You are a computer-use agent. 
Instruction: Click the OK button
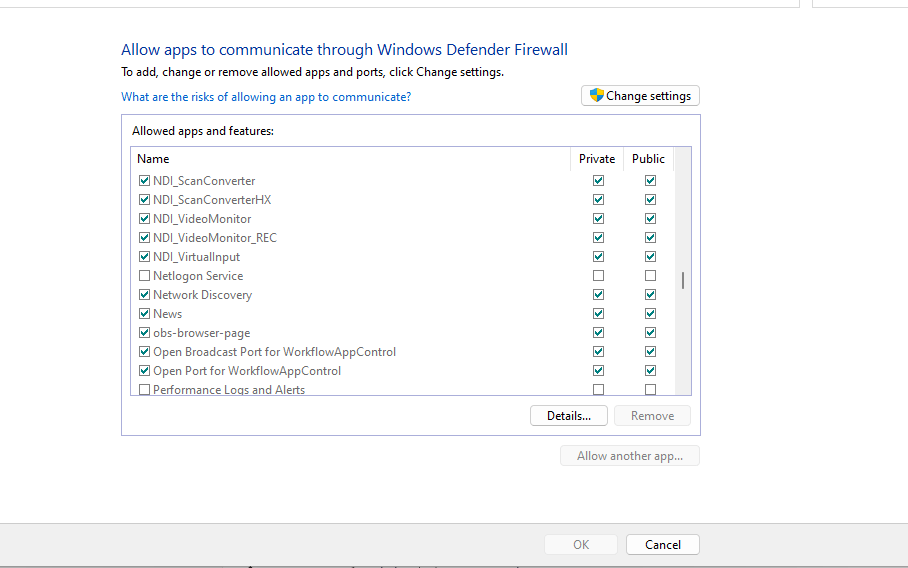[581, 544]
